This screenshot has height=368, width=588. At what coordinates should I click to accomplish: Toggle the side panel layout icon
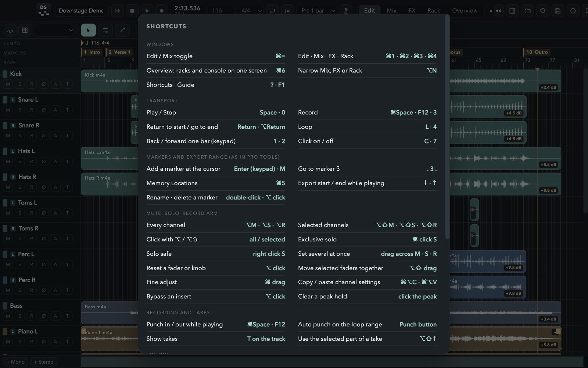point(512,11)
